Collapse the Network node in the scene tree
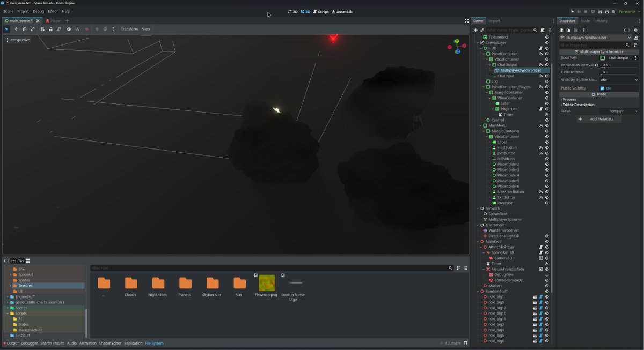This screenshot has width=644, height=350. [x=477, y=208]
